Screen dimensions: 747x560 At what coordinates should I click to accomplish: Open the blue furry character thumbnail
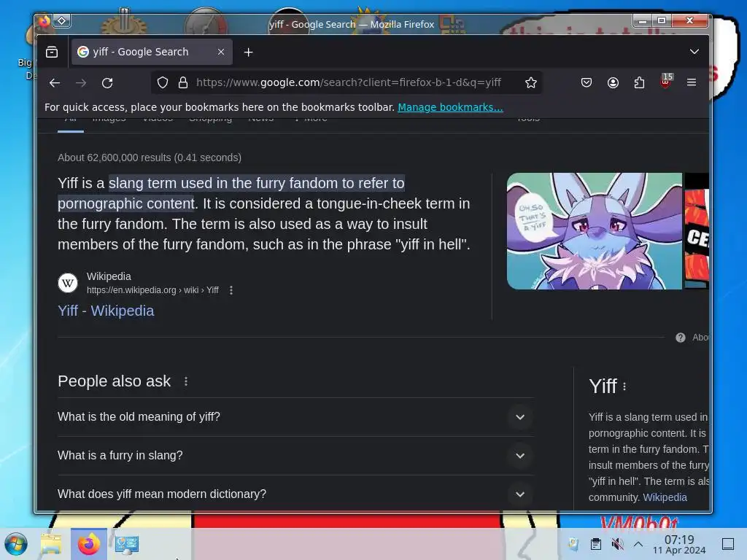pyautogui.click(x=594, y=231)
